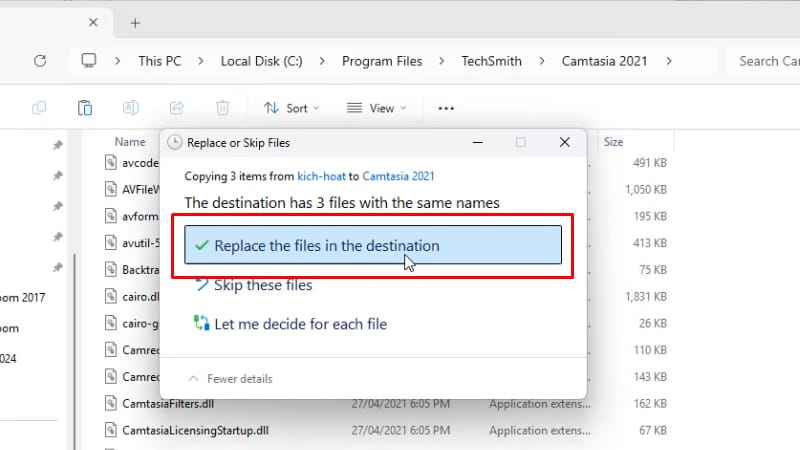
Task: Click file icon beside cairo.dl entry
Action: (111, 296)
